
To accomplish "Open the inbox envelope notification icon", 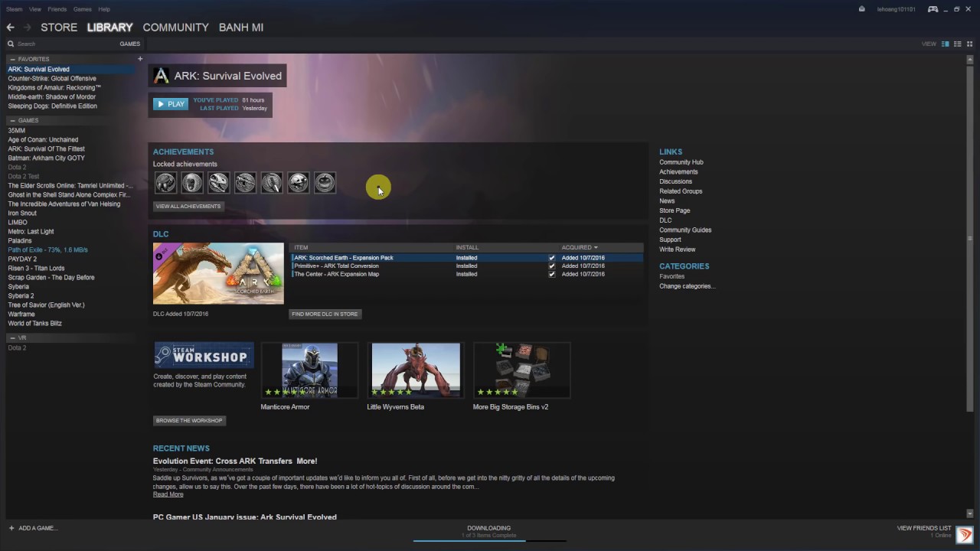I will tap(862, 9).
